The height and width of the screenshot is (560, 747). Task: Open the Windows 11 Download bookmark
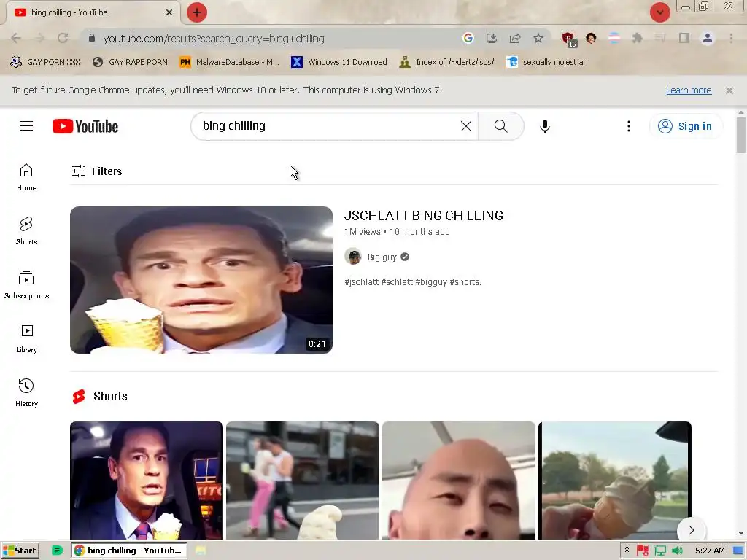pos(339,62)
